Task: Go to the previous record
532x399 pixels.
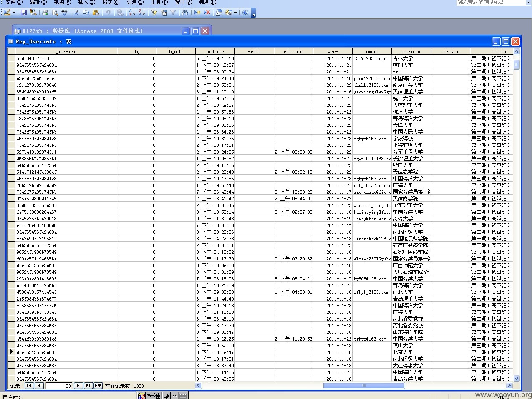Action: pyautogui.click(x=39, y=386)
